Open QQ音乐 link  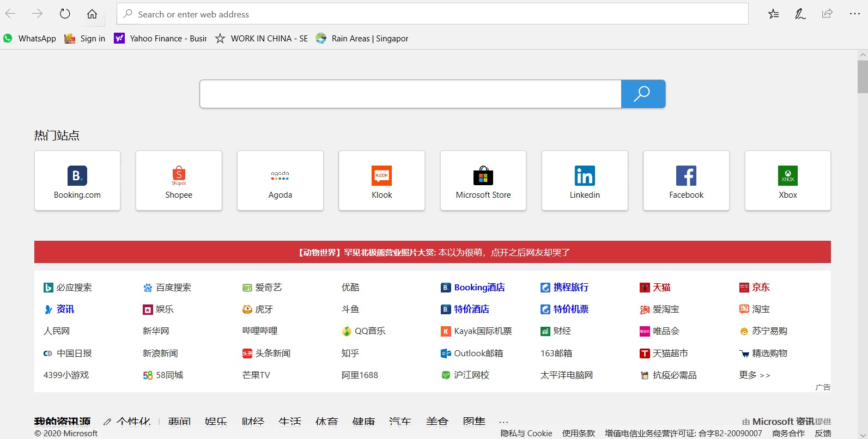coord(363,331)
